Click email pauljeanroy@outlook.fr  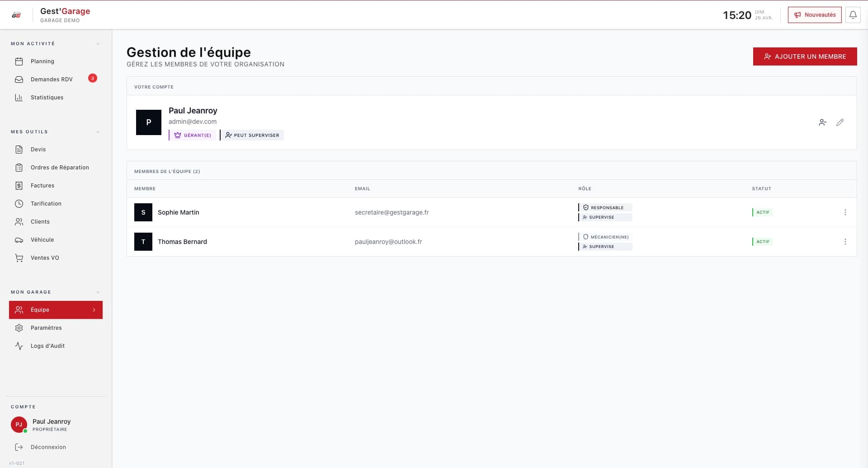tap(388, 242)
